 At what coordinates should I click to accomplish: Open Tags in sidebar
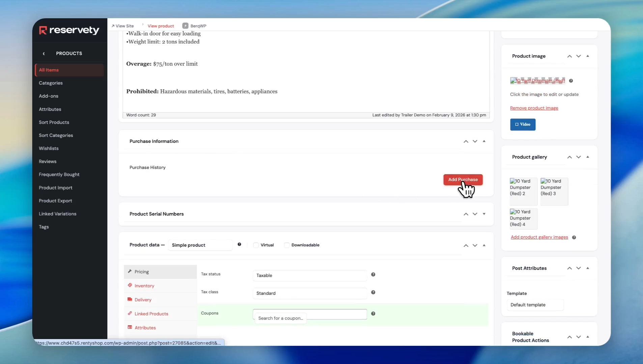pyautogui.click(x=44, y=227)
